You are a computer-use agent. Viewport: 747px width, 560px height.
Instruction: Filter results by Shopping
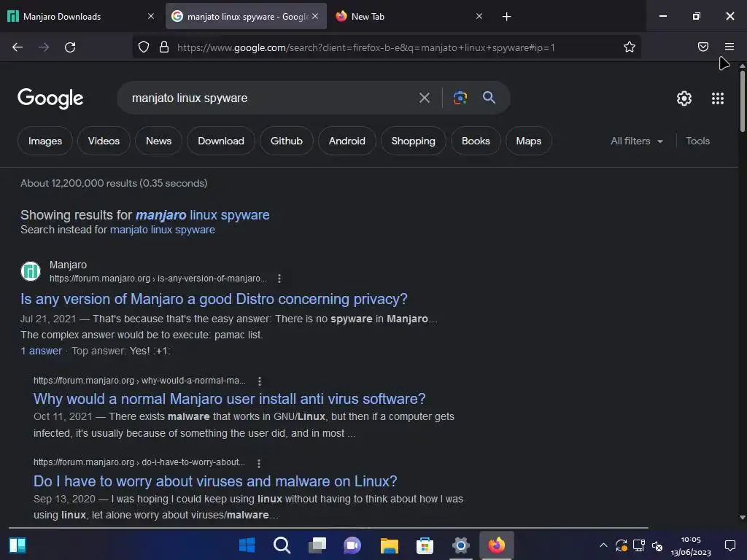[413, 141]
